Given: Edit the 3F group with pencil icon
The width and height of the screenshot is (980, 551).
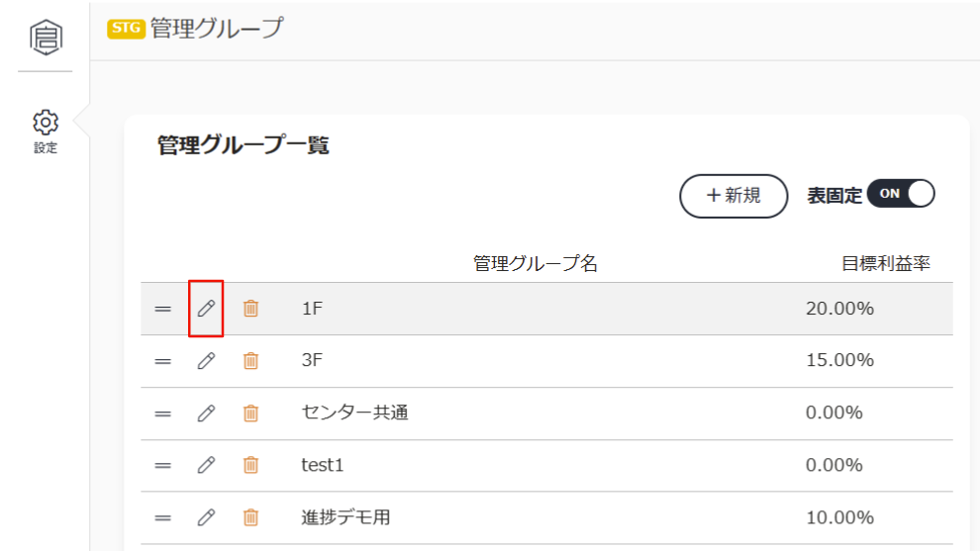Looking at the screenshot, I should click(206, 360).
